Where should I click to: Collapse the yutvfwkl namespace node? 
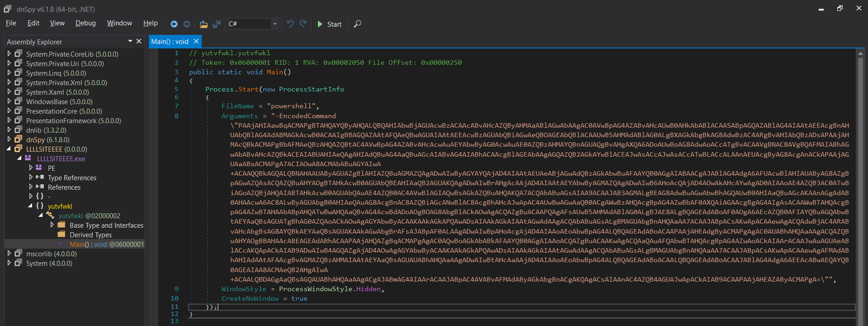coord(30,206)
